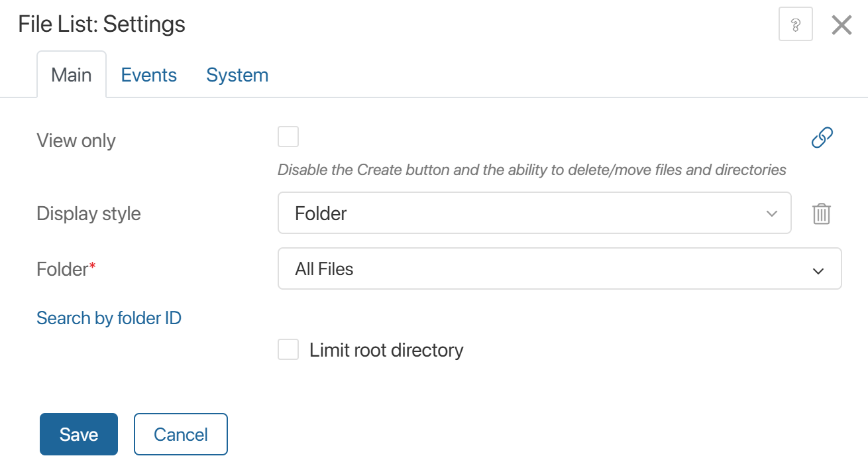Check the Limit root directory option
Viewport: 868px width, 466px height.
point(288,349)
